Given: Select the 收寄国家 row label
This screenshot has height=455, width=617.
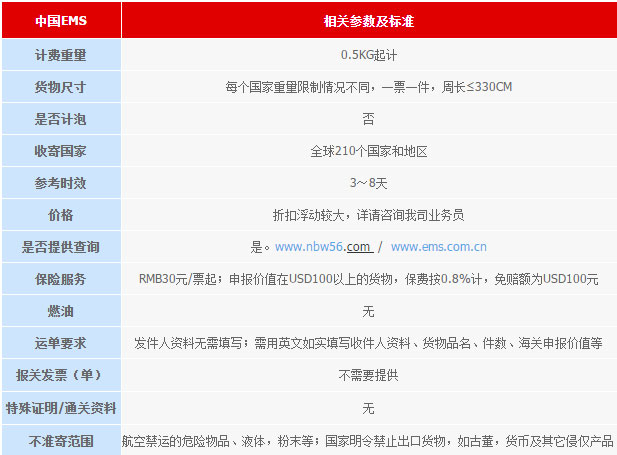Looking at the screenshot, I should point(61,151).
